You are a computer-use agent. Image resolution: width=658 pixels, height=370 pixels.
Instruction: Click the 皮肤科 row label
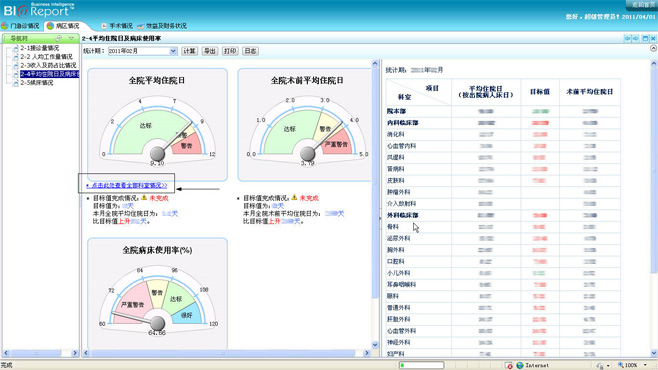[x=395, y=180]
